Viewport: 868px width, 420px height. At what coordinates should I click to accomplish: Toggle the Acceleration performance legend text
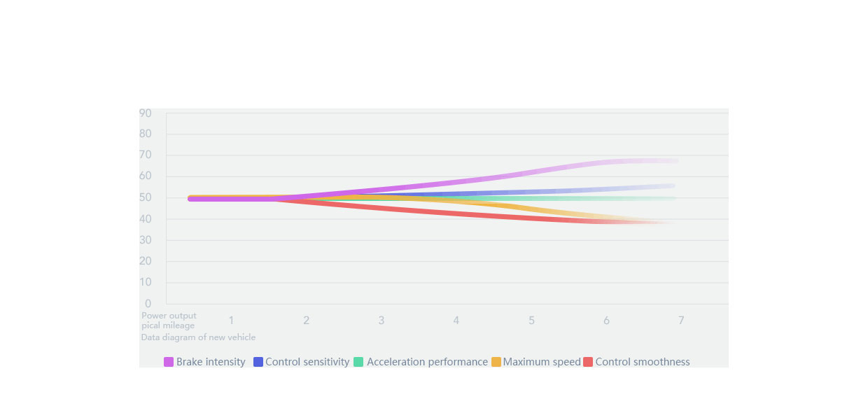(x=427, y=362)
